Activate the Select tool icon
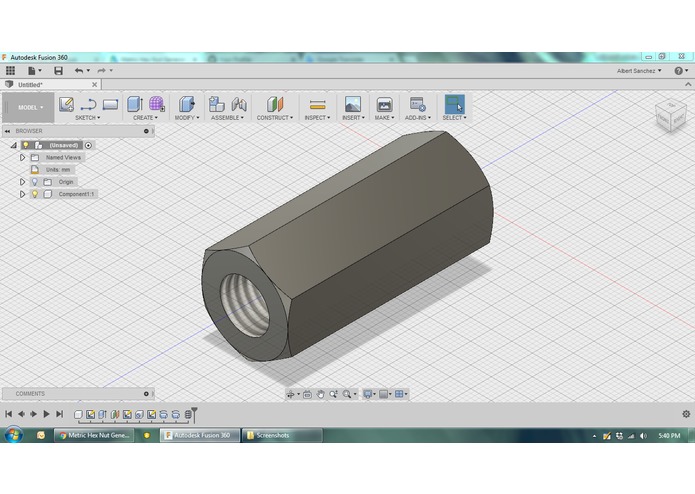Image resolution: width=695 pixels, height=494 pixels. click(454, 104)
